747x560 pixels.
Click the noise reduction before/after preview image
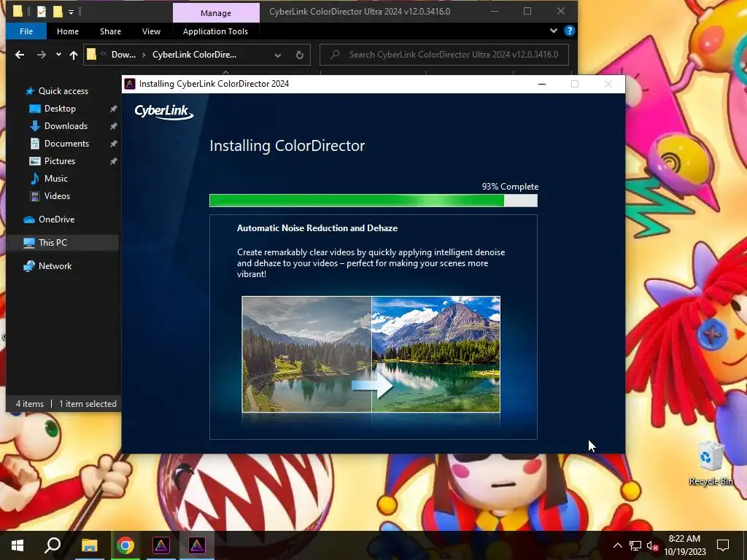click(x=371, y=354)
